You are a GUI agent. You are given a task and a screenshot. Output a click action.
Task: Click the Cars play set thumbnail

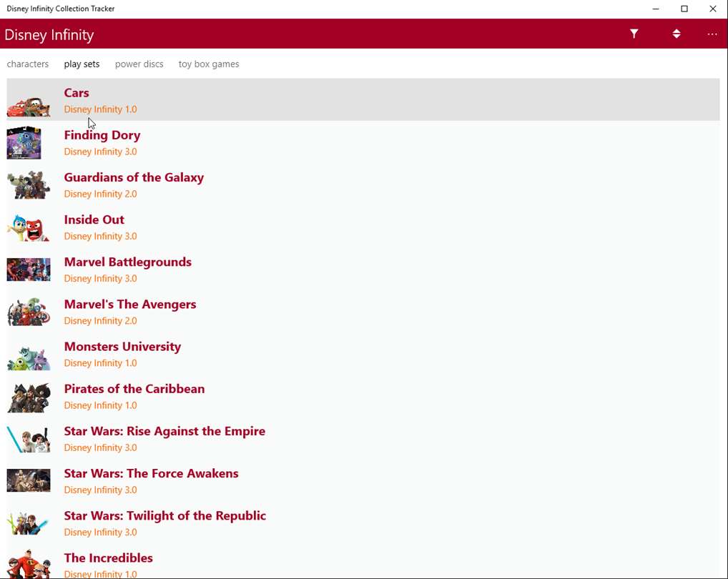pyautogui.click(x=29, y=107)
